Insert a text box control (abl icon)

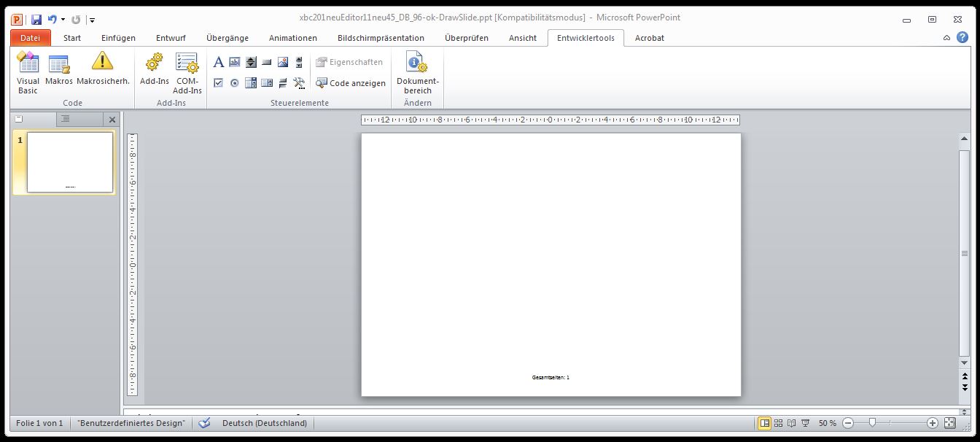pyautogui.click(x=235, y=63)
